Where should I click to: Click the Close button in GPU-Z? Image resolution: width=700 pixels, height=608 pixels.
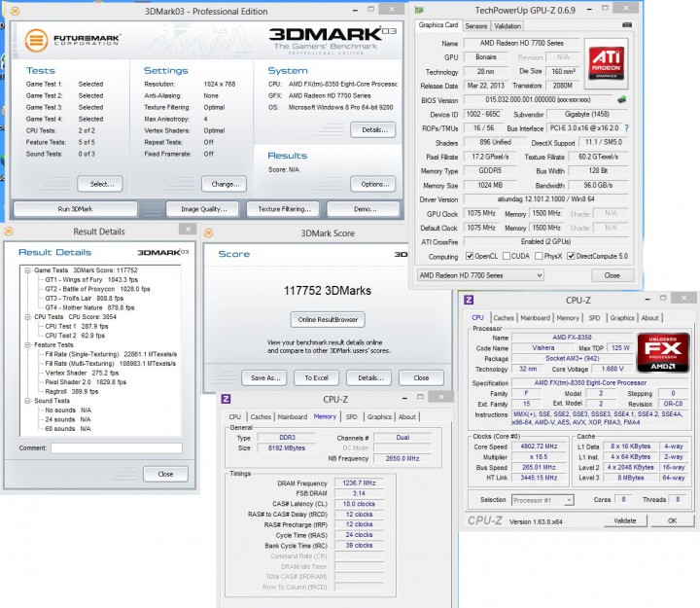tap(612, 275)
